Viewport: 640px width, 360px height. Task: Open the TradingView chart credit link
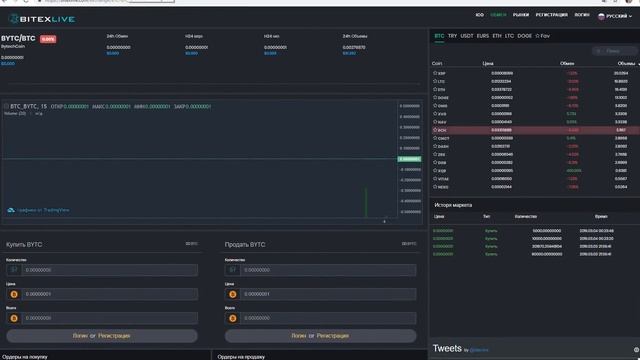coord(43,210)
